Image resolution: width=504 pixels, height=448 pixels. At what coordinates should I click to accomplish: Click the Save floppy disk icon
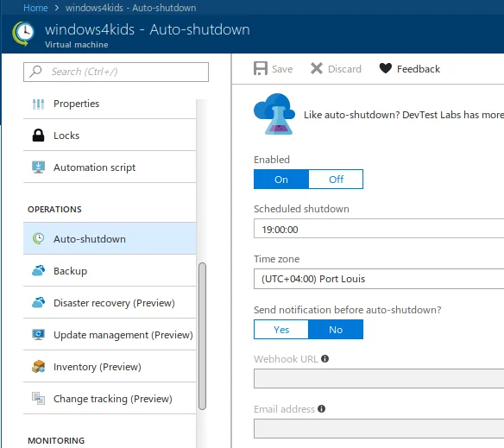[261, 68]
